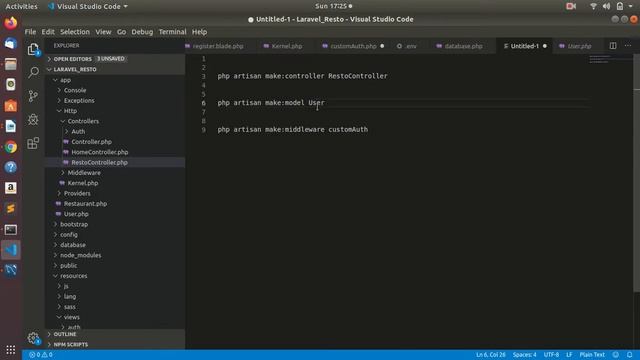Open the Help icon in the dock

11,167
